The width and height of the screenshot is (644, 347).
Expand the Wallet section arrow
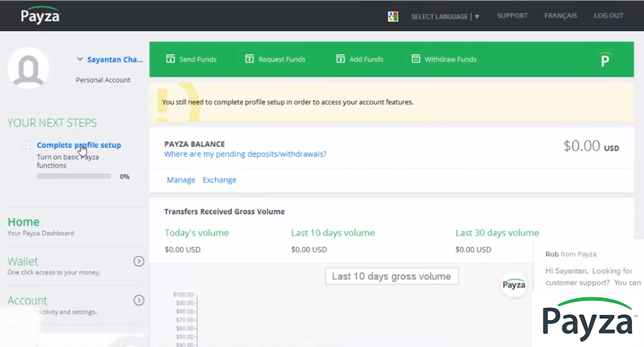tap(139, 261)
